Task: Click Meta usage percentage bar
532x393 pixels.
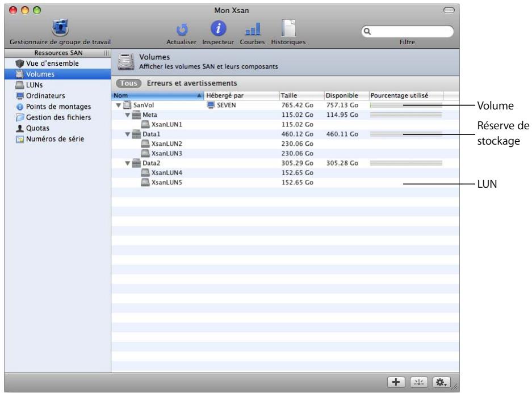Action: point(406,115)
